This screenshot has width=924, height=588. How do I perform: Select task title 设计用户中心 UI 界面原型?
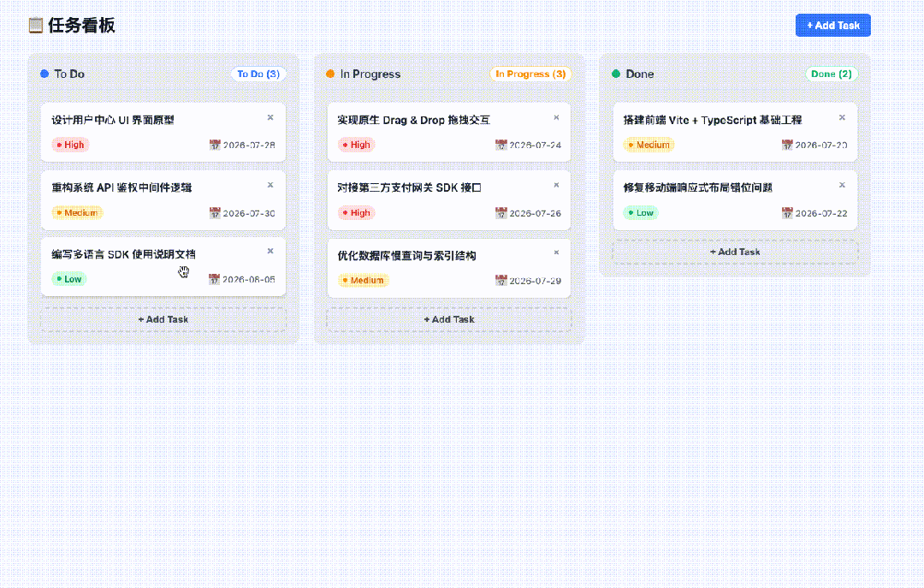pyautogui.click(x=113, y=120)
